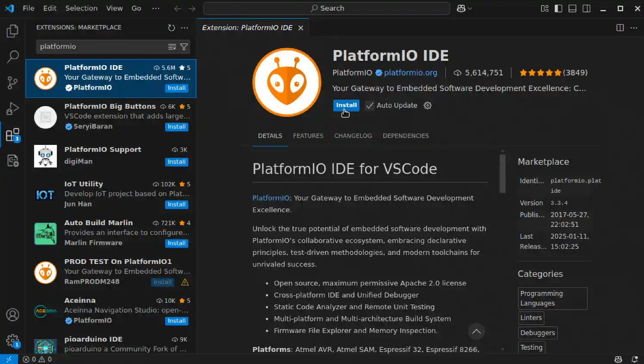The height and width of the screenshot is (364, 644).
Task: Go back with the navigation arrow
Action: pyautogui.click(x=178, y=8)
